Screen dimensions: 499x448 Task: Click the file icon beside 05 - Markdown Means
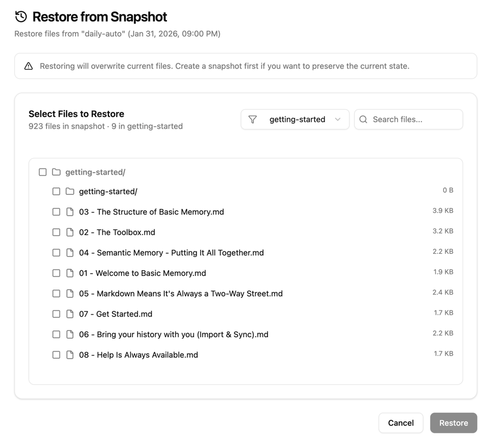[69, 294]
